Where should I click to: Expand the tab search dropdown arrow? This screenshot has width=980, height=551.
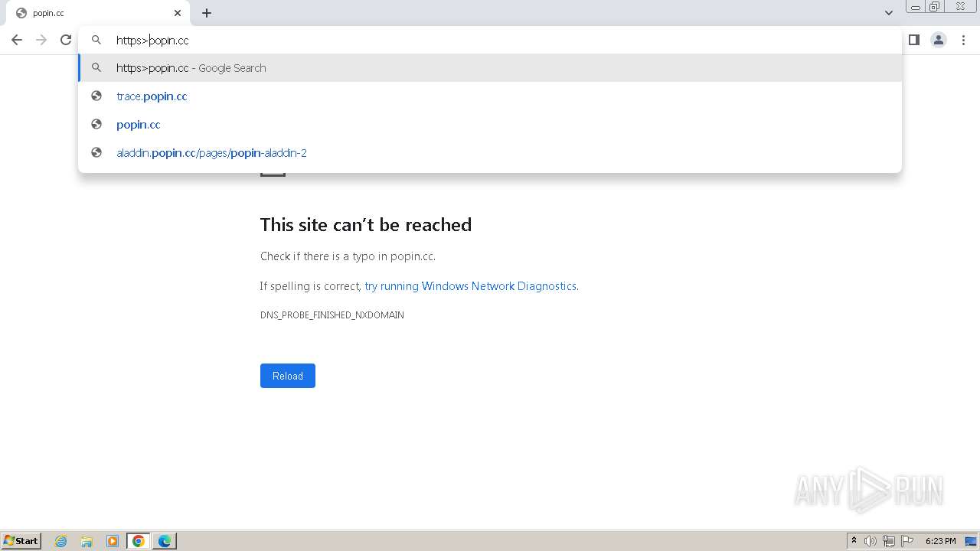888,13
